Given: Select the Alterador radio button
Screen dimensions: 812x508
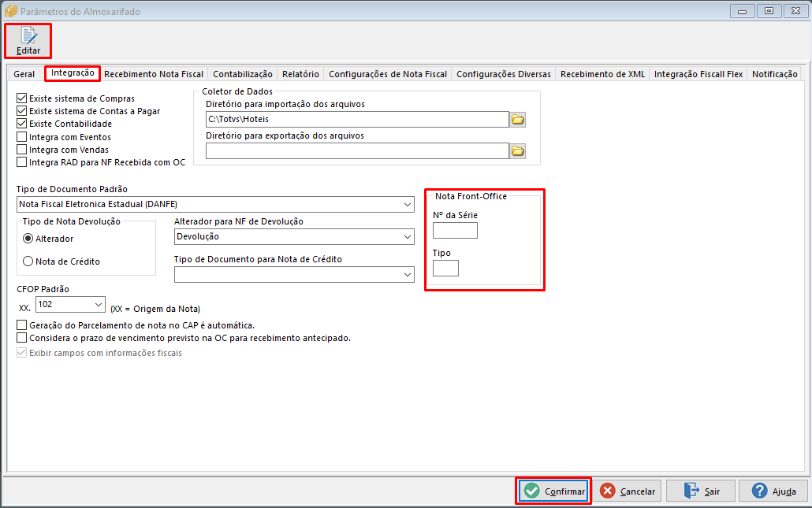Looking at the screenshot, I should coord(28,239).
